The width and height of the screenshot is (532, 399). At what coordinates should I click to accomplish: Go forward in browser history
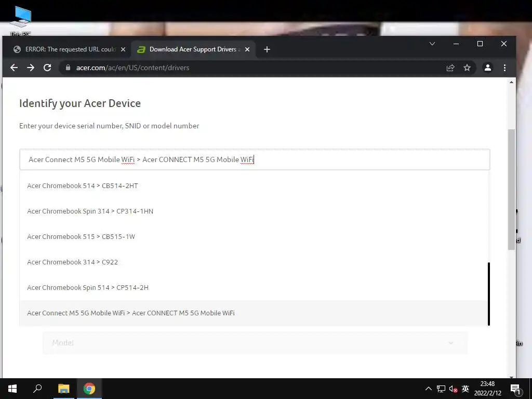click(31, 68)
